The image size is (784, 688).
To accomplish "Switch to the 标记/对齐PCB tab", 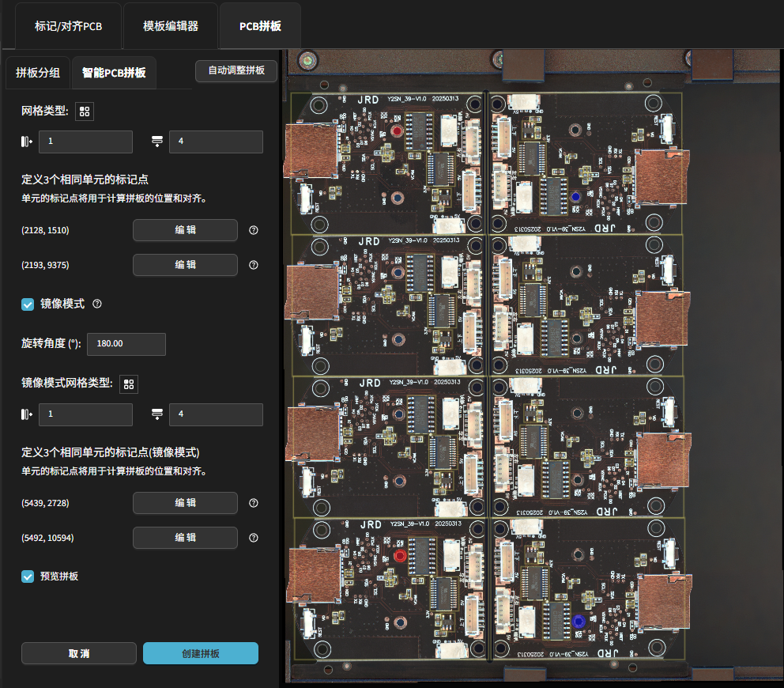I will 68,25.
